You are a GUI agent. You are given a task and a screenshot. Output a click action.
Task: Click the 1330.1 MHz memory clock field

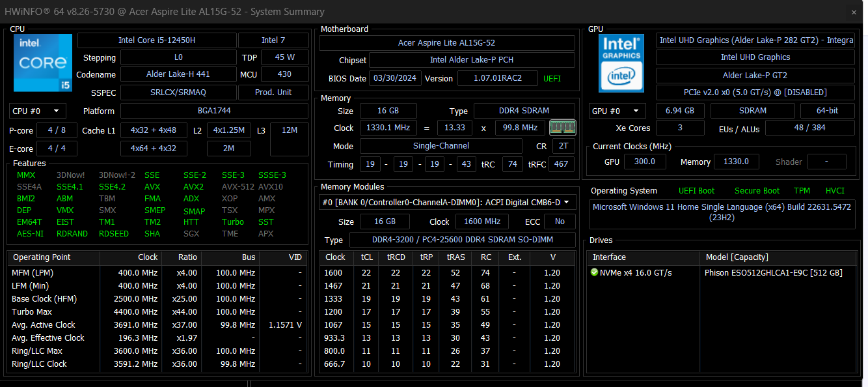389,128
